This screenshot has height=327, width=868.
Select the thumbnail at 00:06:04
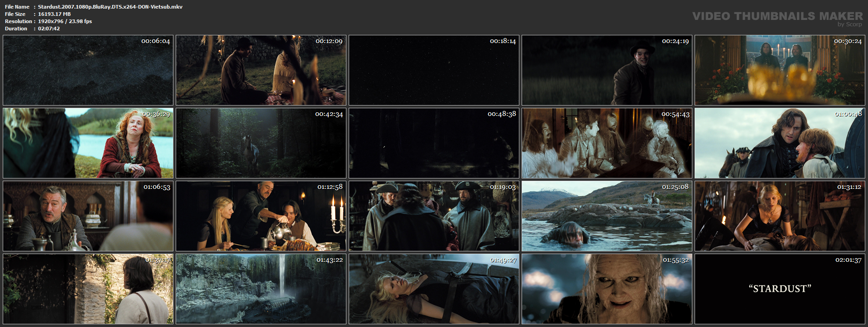coord(88,70)
